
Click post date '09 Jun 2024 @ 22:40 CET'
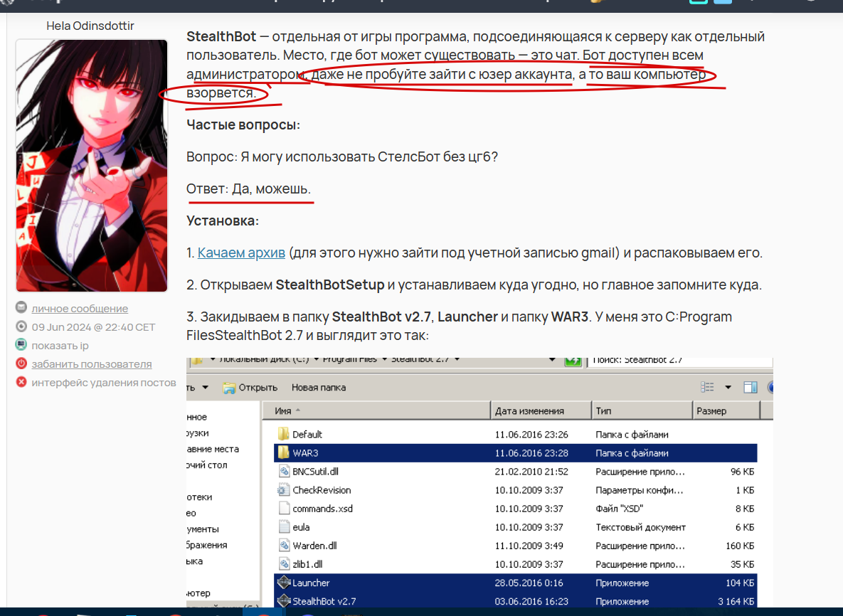[x=93, y=326]
